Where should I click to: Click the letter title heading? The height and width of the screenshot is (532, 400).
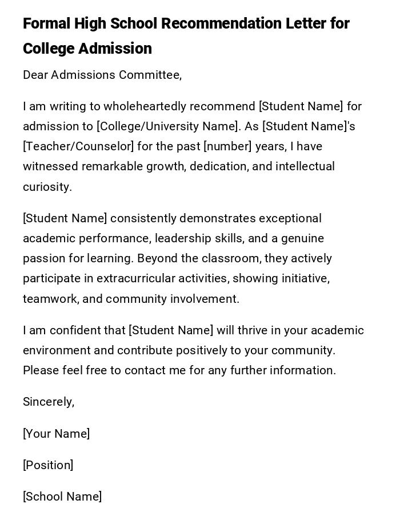click(x=186, y=24)
